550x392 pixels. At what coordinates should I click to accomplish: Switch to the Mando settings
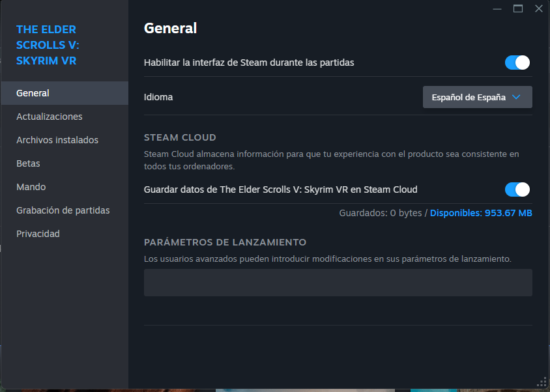65,187
